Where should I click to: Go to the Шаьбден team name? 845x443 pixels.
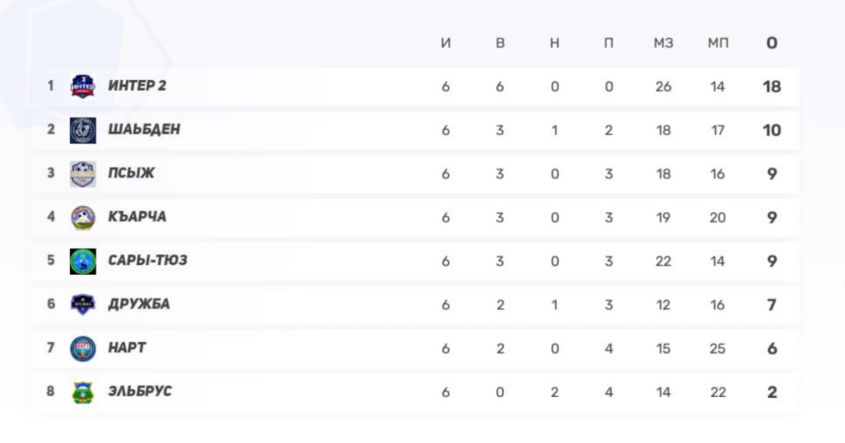tap(144, 130)
